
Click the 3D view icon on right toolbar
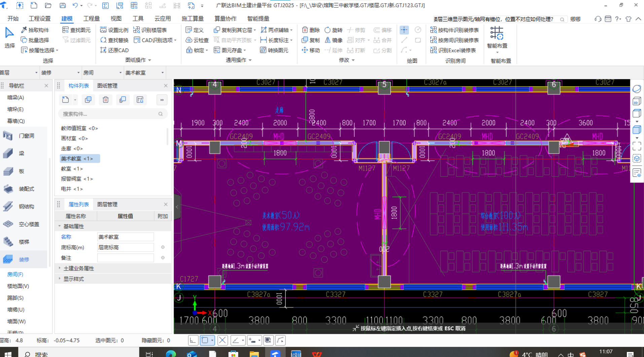[636, 101]
